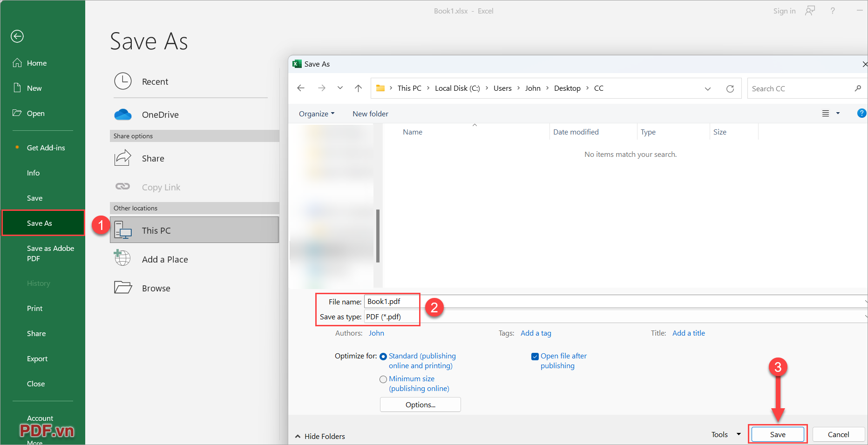Select the This PC location

pos(194,230)
